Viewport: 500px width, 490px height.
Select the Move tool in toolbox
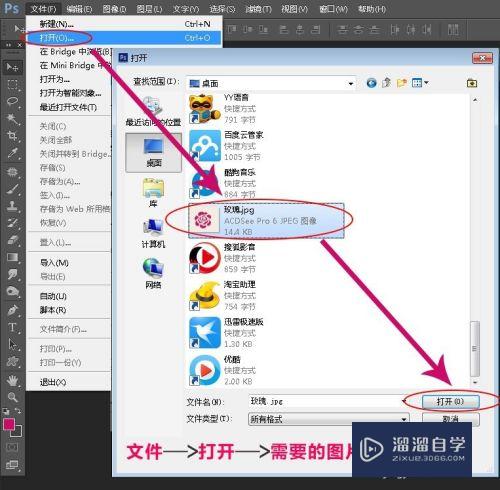[13, 67]
